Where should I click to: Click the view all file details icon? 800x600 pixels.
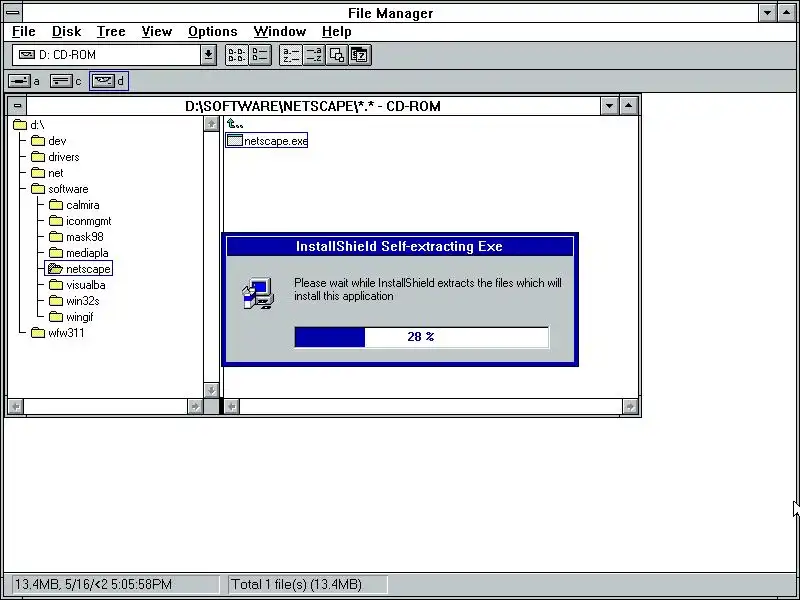(x=260, y=55)
